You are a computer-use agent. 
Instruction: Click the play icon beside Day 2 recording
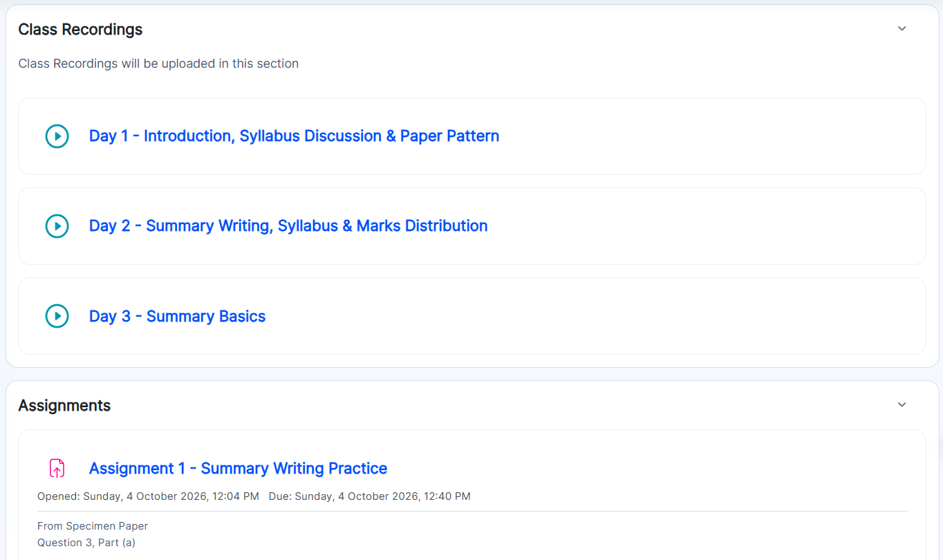tap(57, 226)
